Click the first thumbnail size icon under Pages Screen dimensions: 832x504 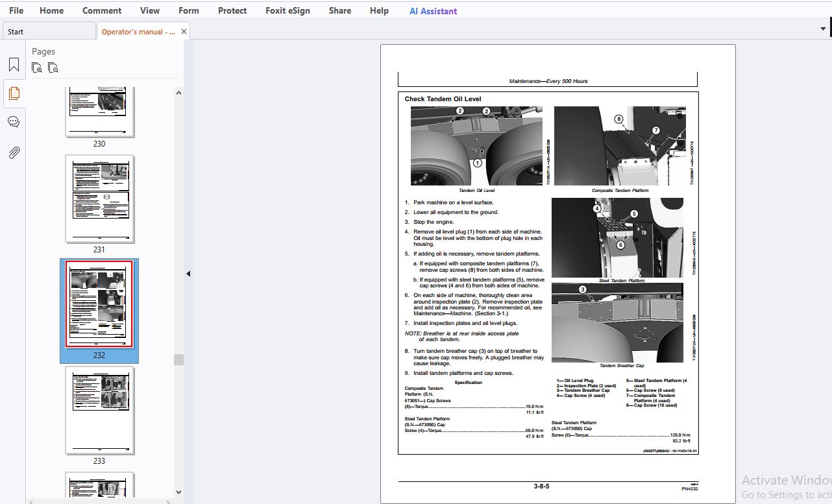pos(37,67)
